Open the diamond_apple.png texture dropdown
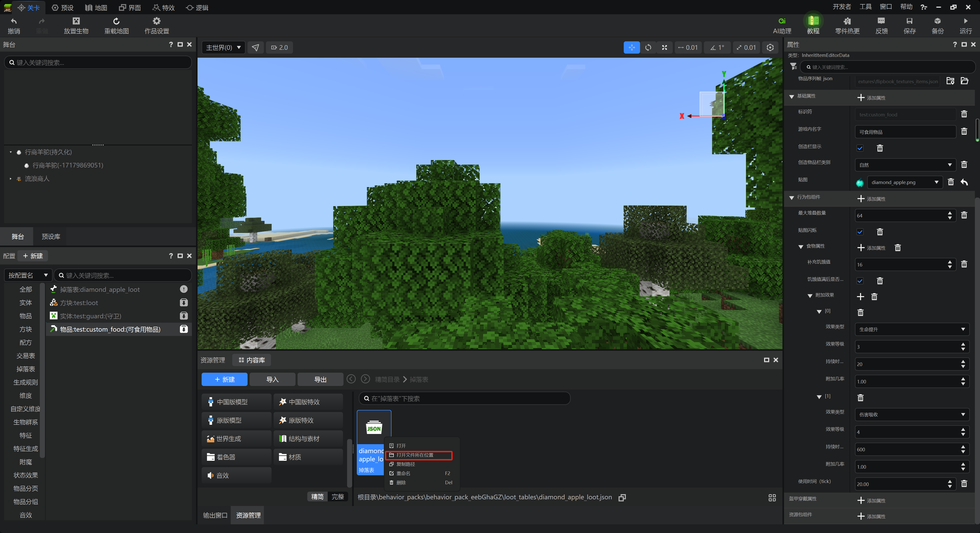980x533 pixels. tap(905, 182)
